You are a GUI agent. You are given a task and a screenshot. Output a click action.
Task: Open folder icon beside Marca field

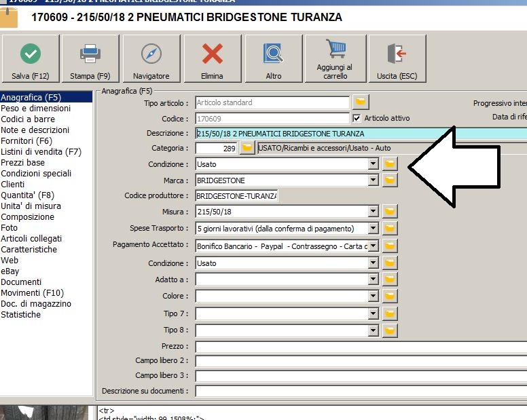click(x=390, y=180)
